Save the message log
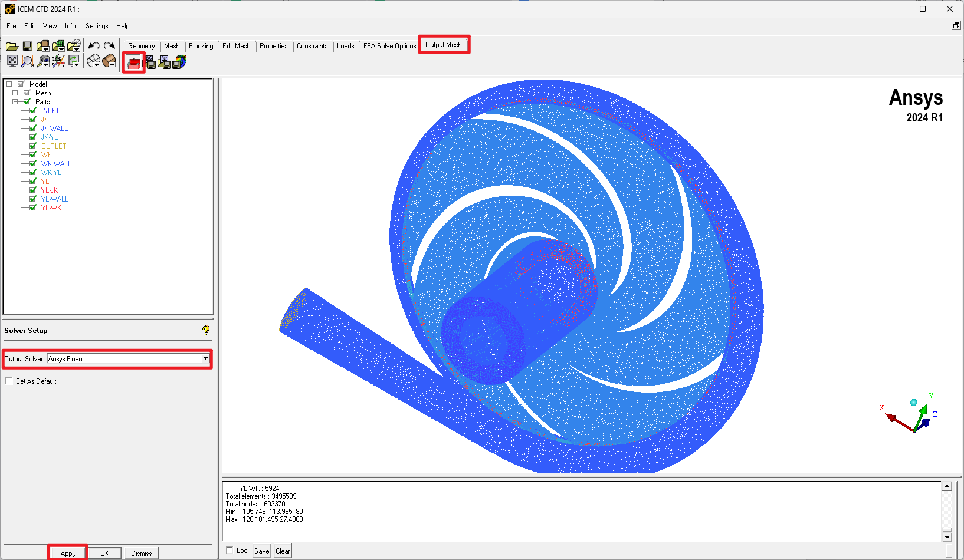 [x=262, y=551]
